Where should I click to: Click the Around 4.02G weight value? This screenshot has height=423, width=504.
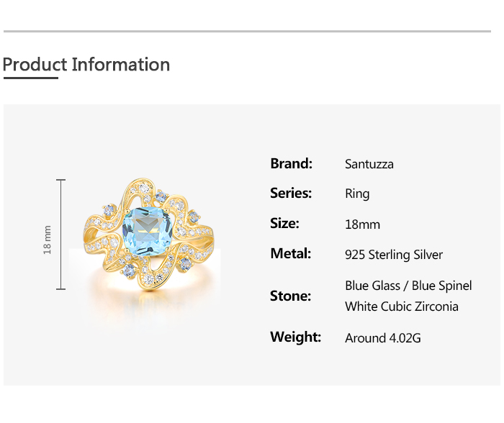coord(383,337)
